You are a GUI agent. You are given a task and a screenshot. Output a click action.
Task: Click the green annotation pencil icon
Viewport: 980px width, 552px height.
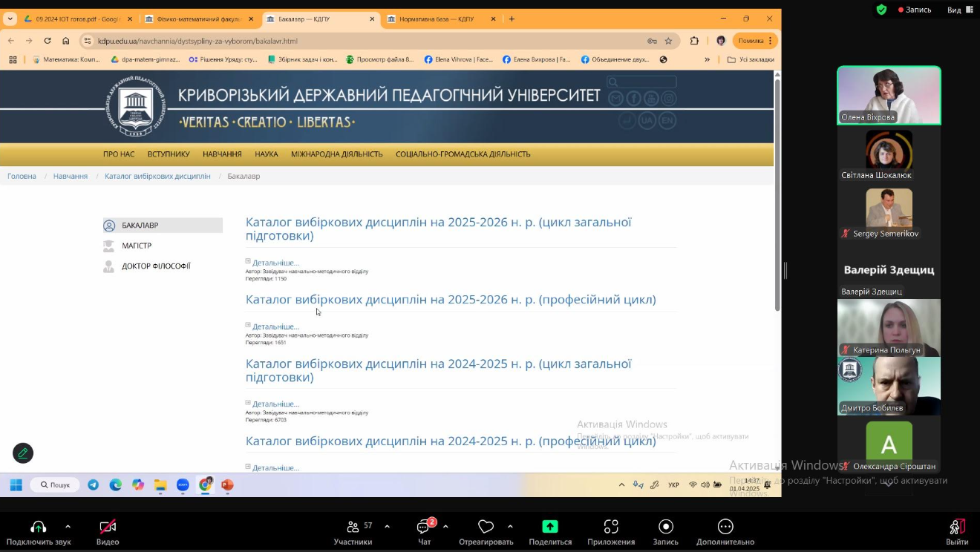[x=23, y=453]
